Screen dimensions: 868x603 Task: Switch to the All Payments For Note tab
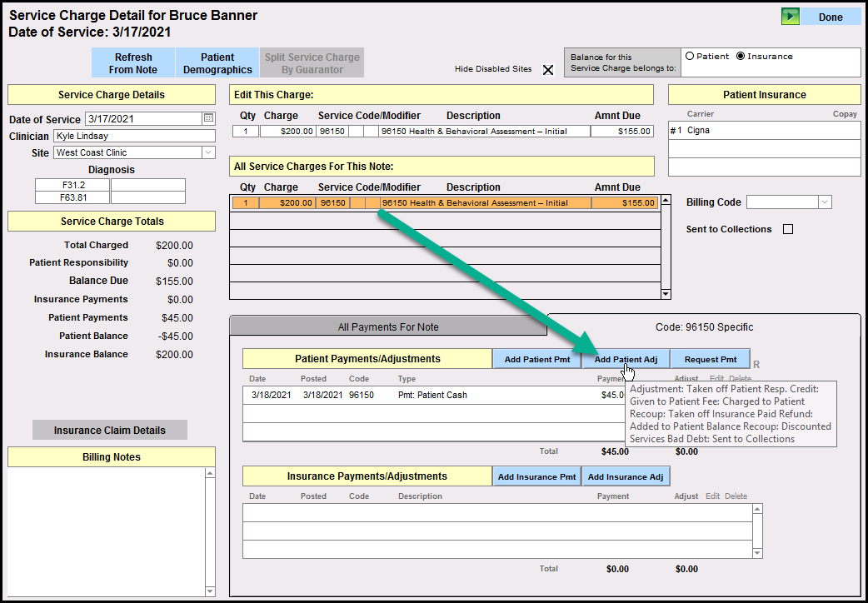click(388, 326)
